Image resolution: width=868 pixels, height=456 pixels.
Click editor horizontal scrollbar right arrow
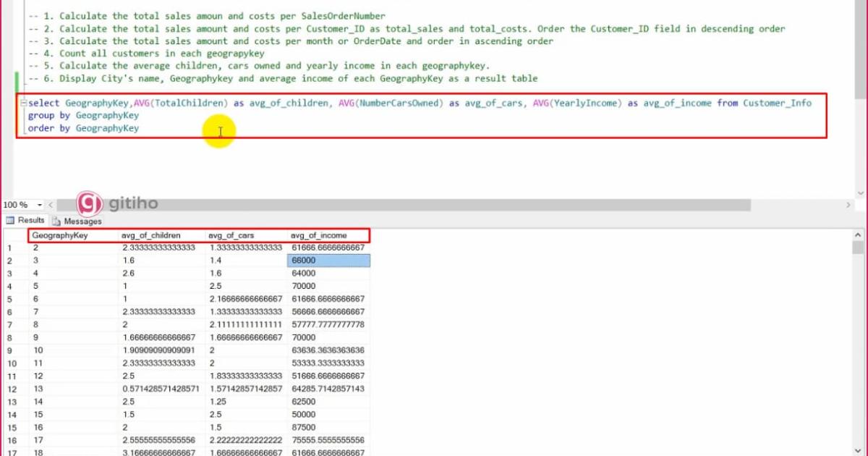pyautogui.click(x=848, y=206)
